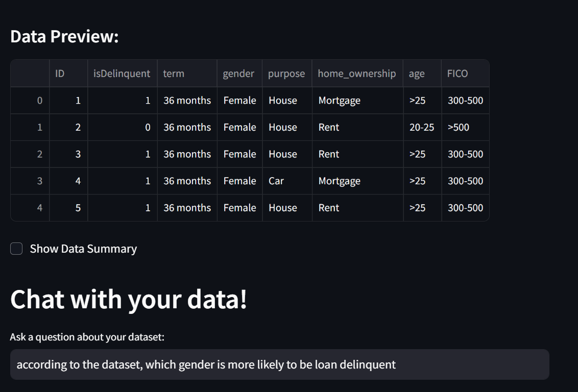The image size is (578, 392).
Task: Click the purpose column header
Action: (286, 73)
